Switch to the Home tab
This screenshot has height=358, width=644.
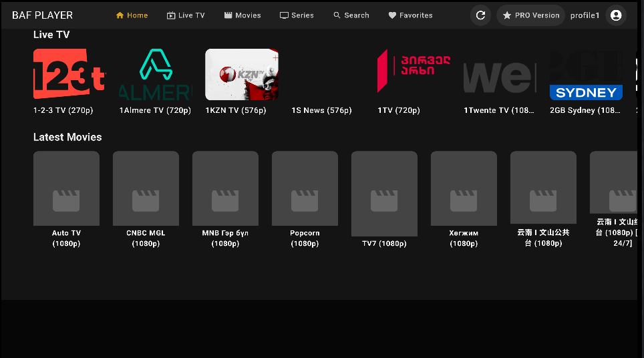click(x=132, y=15)
